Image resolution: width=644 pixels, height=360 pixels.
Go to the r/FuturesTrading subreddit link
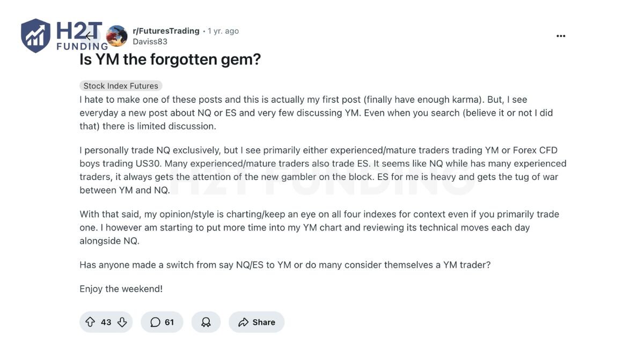[166, 31]
